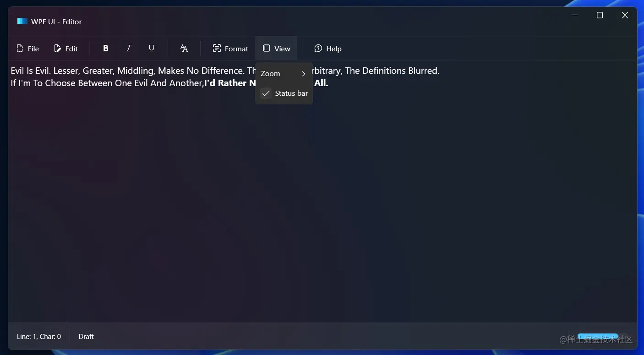Toggle bold formatting in the toolbar
This screenshot has width=644, height=355.
(x=105, y=48)
